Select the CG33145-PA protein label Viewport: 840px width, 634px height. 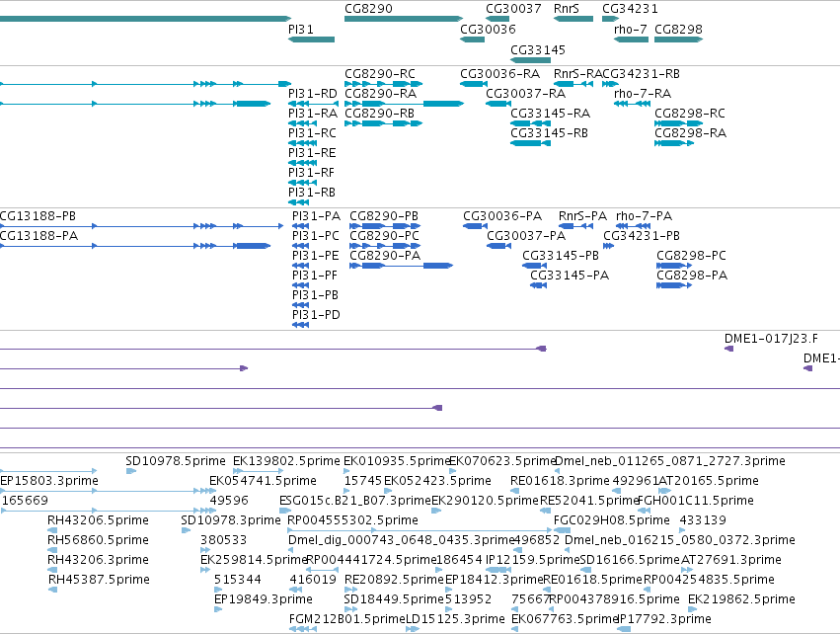[570, 276]
